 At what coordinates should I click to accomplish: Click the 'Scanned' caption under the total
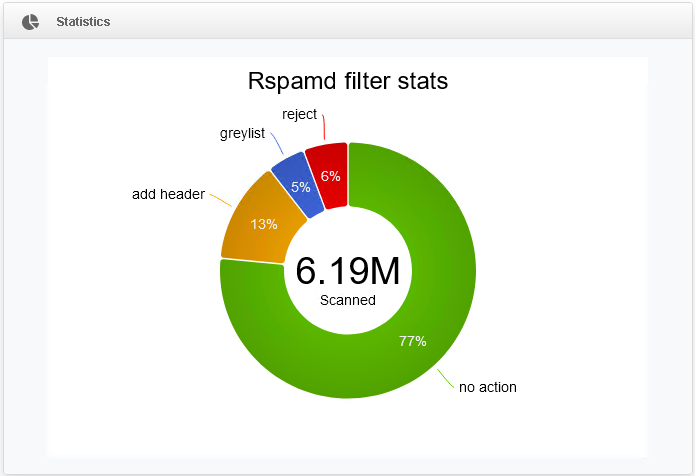coord(347,300)
